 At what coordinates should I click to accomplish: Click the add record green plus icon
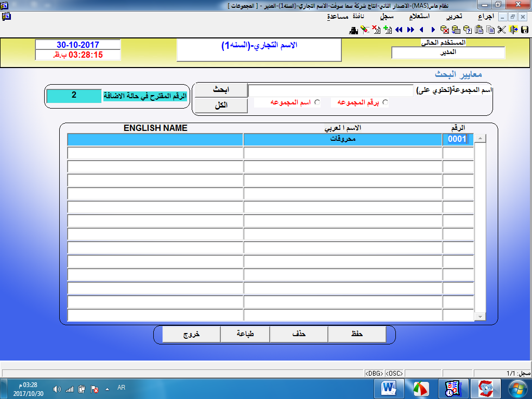coord(387,30)
